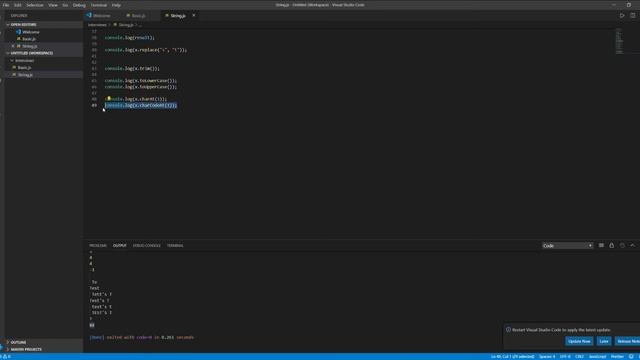640x360 pixels.
Task: Click the console.log(x.toLowerCase()) code line
Action: pos(141,81)
